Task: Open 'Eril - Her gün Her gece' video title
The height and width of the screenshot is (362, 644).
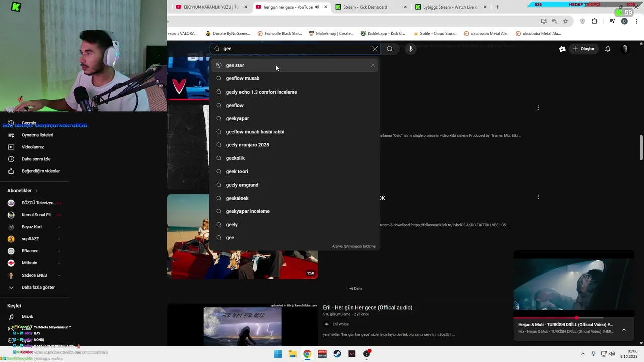Action: [x=367, y=307]
